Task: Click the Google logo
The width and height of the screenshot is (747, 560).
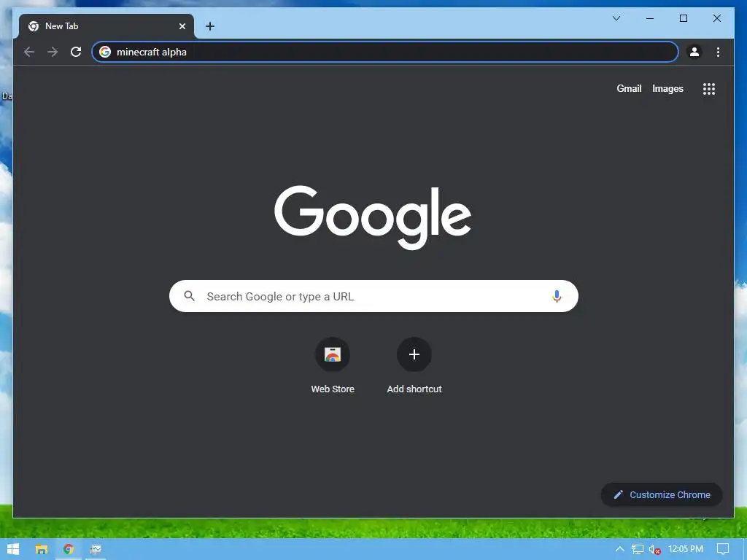Action: point(373,217)
